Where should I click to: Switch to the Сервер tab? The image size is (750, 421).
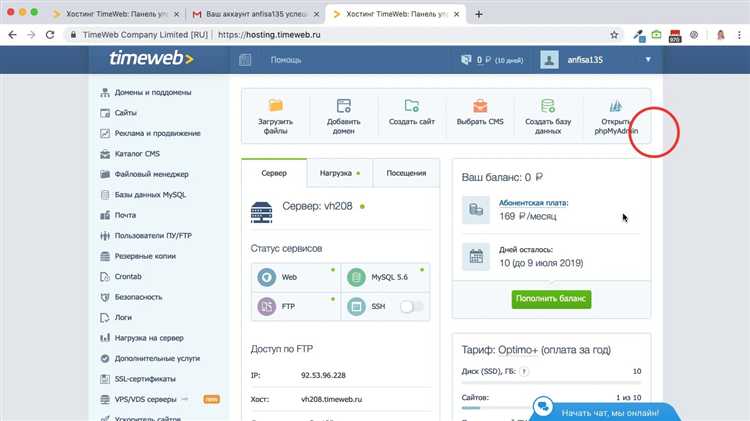(274, 173)
